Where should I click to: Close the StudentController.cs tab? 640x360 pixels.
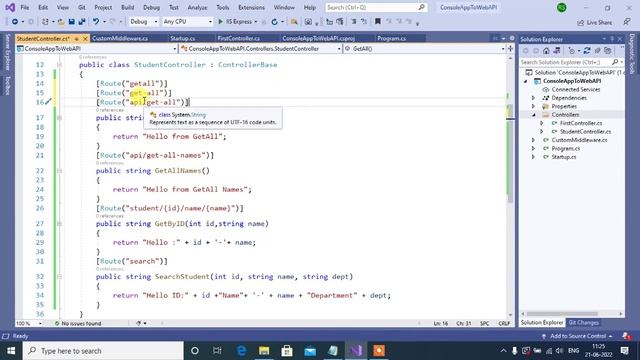(x=85, y=38)
